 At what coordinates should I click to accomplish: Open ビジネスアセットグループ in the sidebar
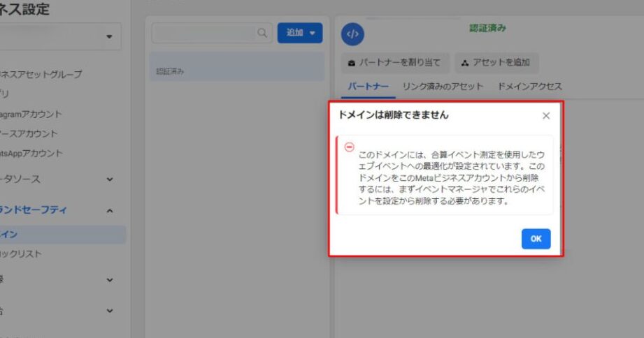41,74
